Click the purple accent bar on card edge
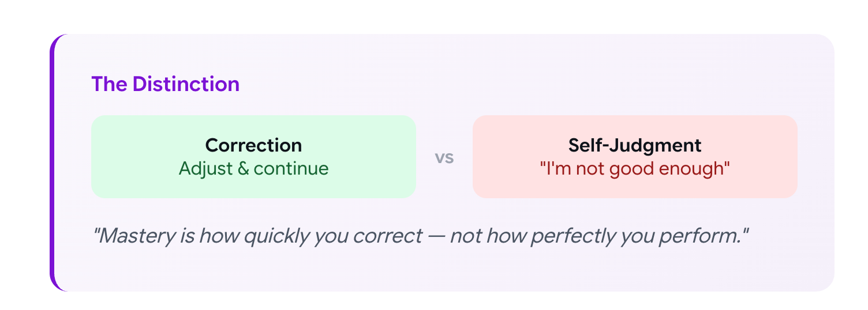 pos(53,162)
